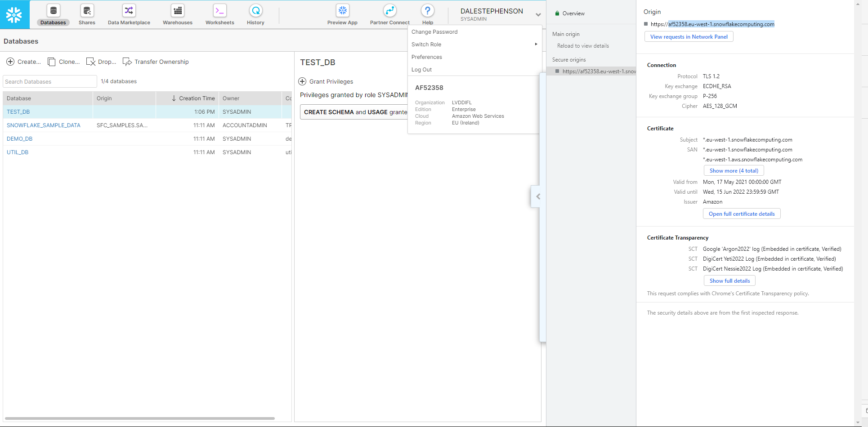
Task: Click the Owner column header
Action: [250, 98]
